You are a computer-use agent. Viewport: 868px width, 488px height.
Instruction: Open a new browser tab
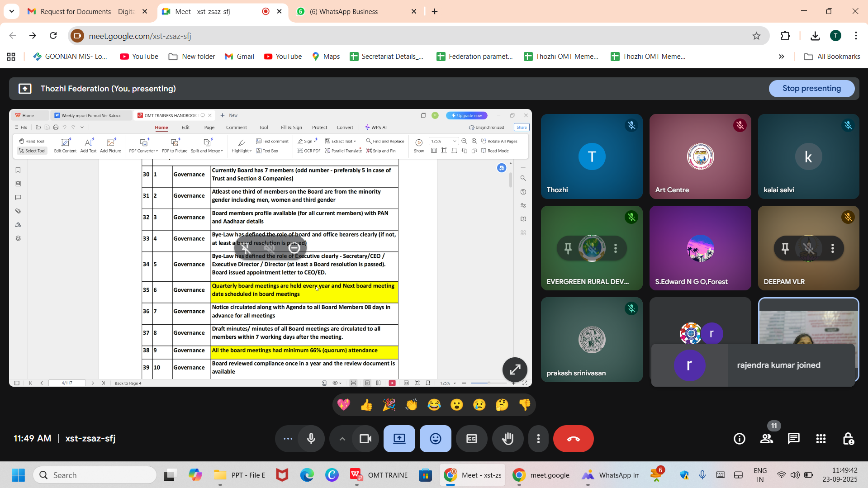coord(435,11)
